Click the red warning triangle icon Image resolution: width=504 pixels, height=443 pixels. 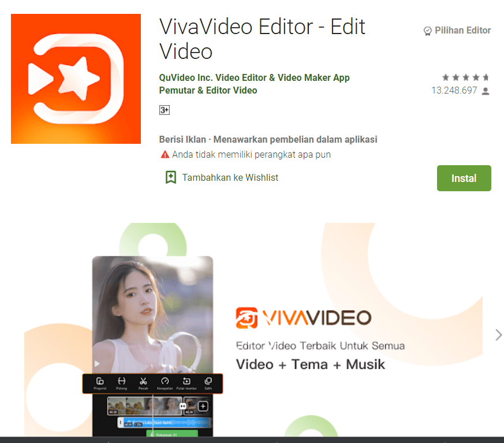pyautogui.click(x=165, y=155)
